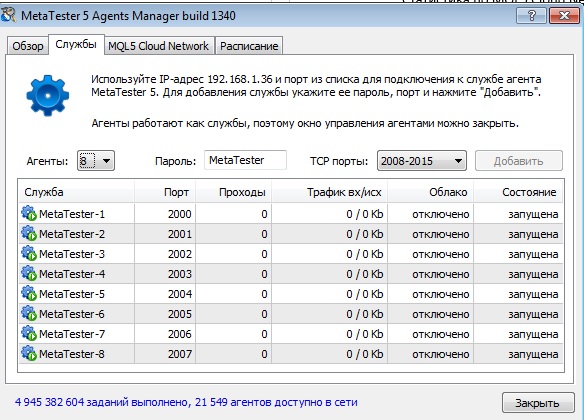Open the Агенты count dropdown
Image resolution: width=584 pixels, height=420 pixels.
point(96,161)
